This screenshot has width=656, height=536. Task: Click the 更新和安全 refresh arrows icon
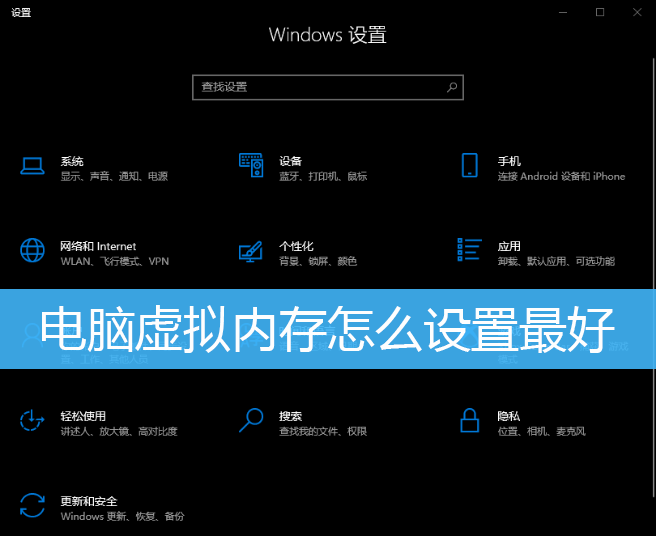click(32, 505)
